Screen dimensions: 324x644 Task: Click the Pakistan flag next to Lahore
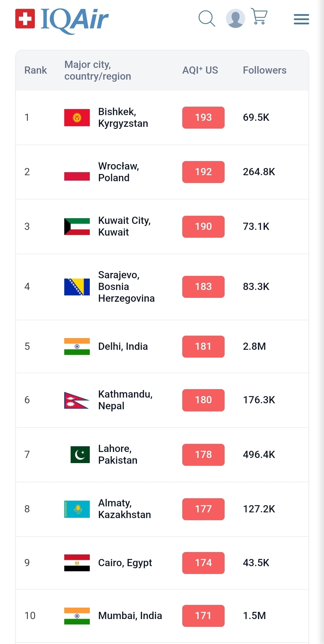[80, 454]
